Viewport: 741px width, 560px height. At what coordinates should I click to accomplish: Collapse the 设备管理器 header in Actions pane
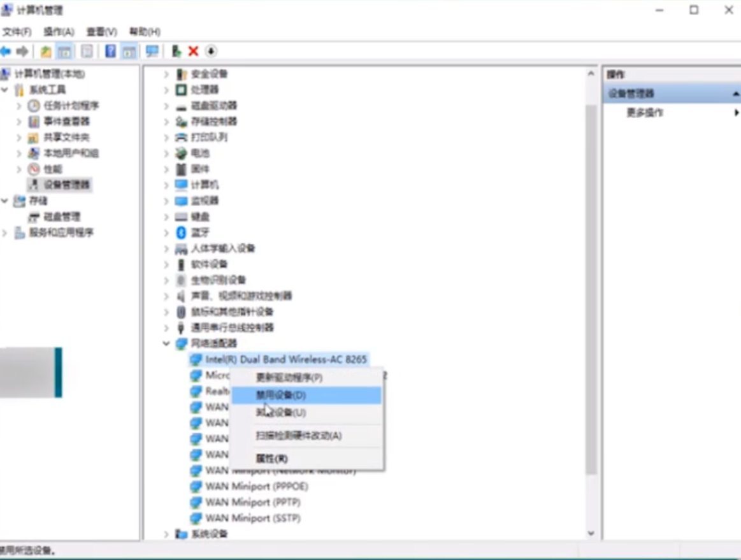pos(736,94)
